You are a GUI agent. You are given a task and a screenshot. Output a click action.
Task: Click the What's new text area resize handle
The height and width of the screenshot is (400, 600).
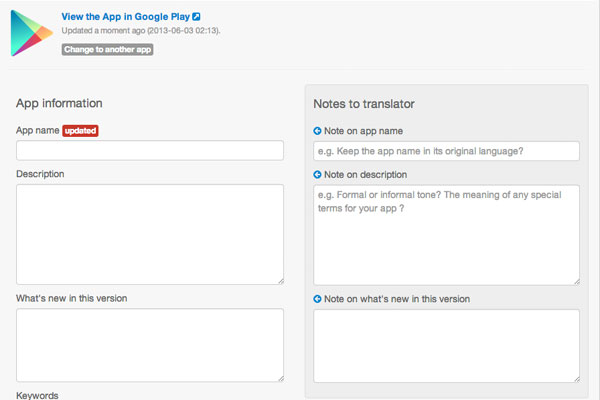point(281,379)
